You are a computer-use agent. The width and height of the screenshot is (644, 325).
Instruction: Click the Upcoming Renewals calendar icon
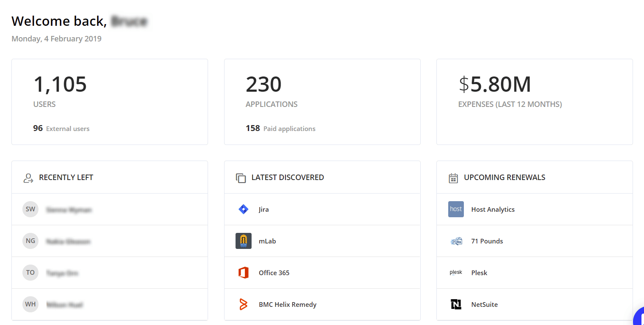[453, 178]
